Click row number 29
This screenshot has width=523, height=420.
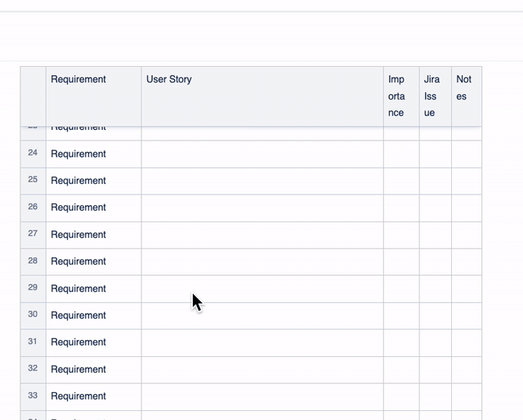pos(33,288)
